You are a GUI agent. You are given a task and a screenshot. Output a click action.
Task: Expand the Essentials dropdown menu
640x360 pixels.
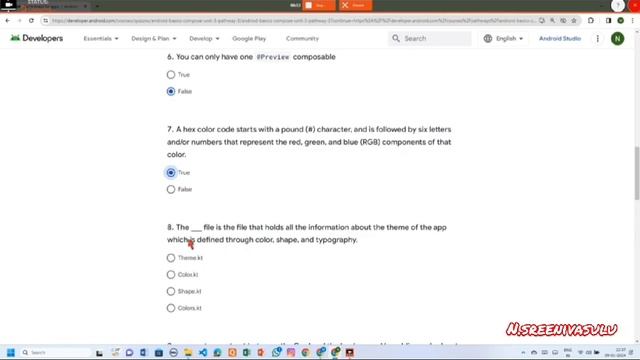tap(101, 38)
